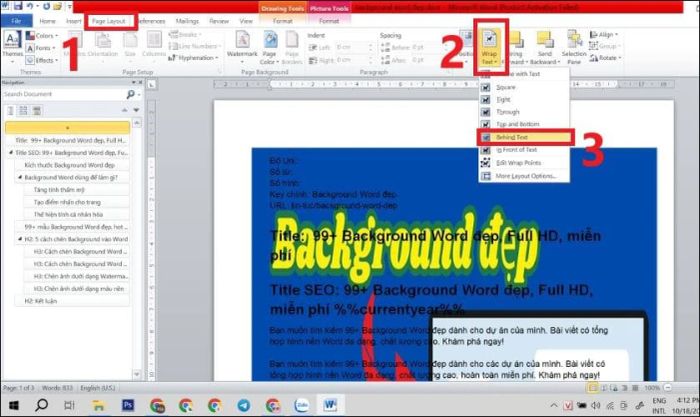Image resolution: width=700 pixels, height=417 pixels.
Task: Open the File tab
Action: click(x=16, y=21)
